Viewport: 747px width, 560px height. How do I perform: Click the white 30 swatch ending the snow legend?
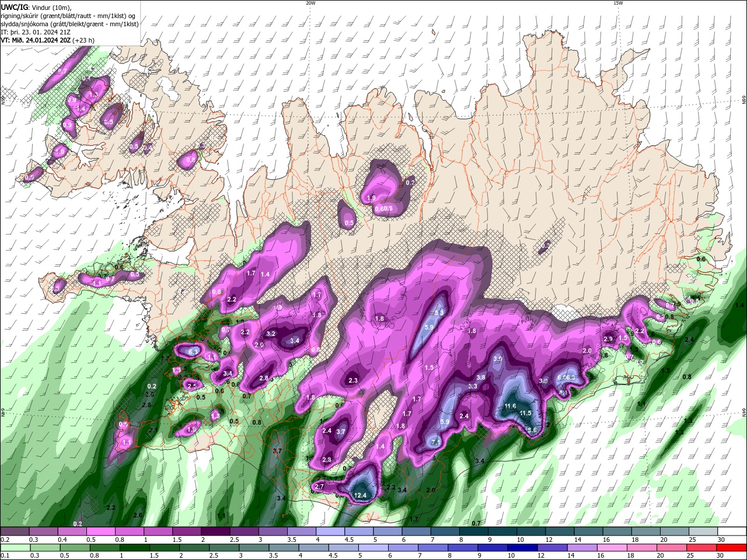pyautogui.click(x=732, y=531)
